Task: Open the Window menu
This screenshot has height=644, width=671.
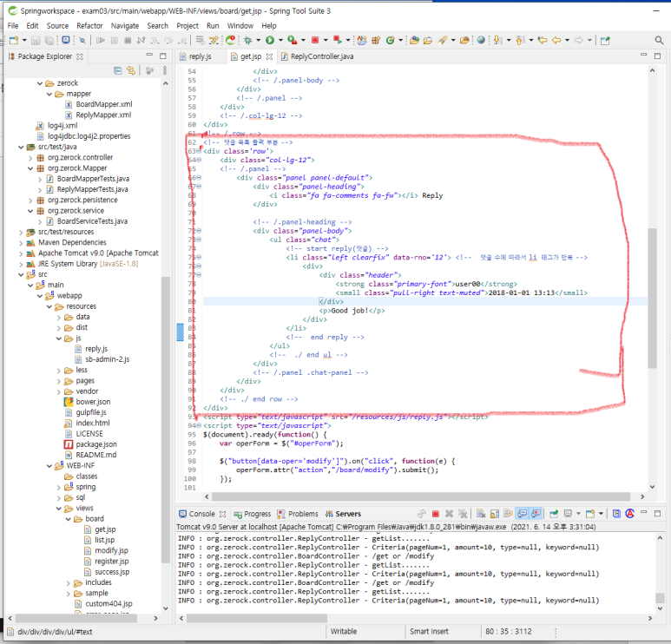Action: (x=240, y=26)
